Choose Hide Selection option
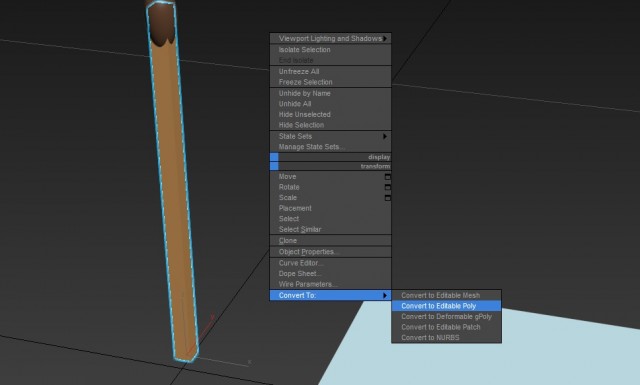This screenshot has width=640, height=385. (x=330, y=125)
